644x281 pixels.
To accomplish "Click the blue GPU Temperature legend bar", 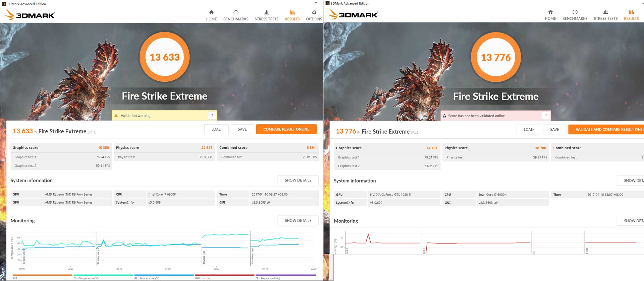I will pyautogui.click(x=164, y=275).
